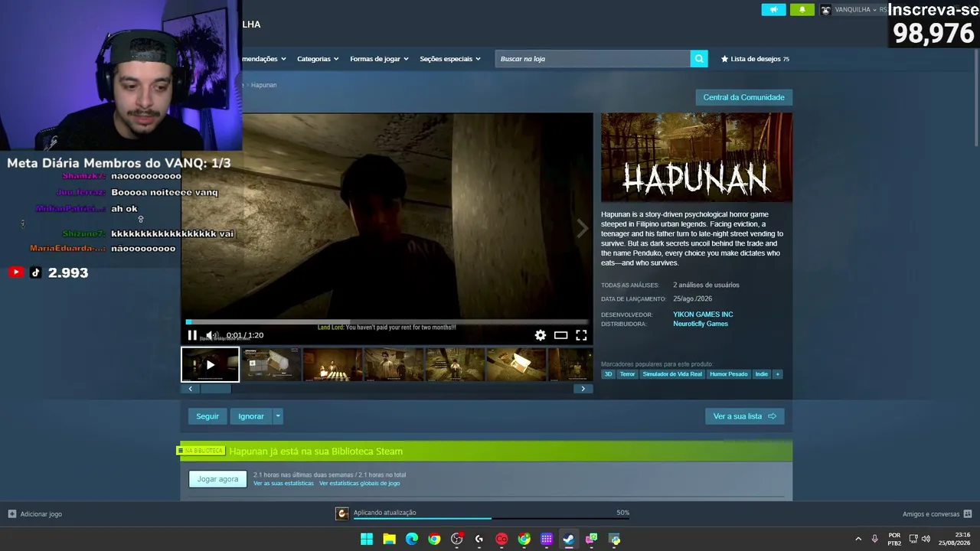The width and height of the screenshot is (980, 551).
Task: Click the next-screenshot arrow over the trailer
Action: click(583, 228)
